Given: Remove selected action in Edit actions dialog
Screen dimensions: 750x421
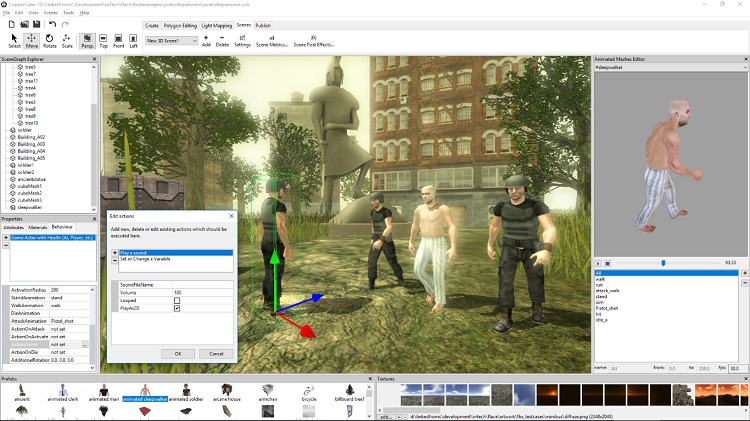Looking at the screenshot, I should (x=115, y=260).
